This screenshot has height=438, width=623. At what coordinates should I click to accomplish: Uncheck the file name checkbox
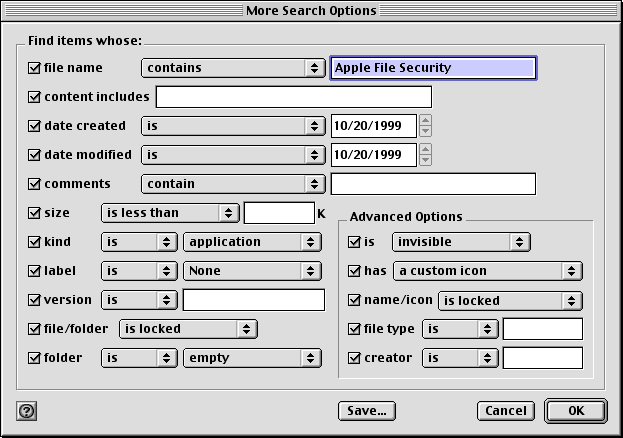[34, 68]
